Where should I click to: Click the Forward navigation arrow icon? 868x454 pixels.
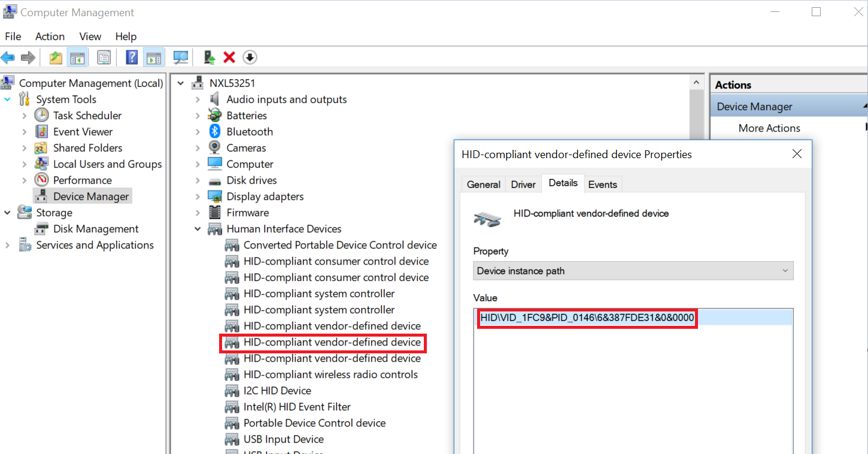point(28,57)
